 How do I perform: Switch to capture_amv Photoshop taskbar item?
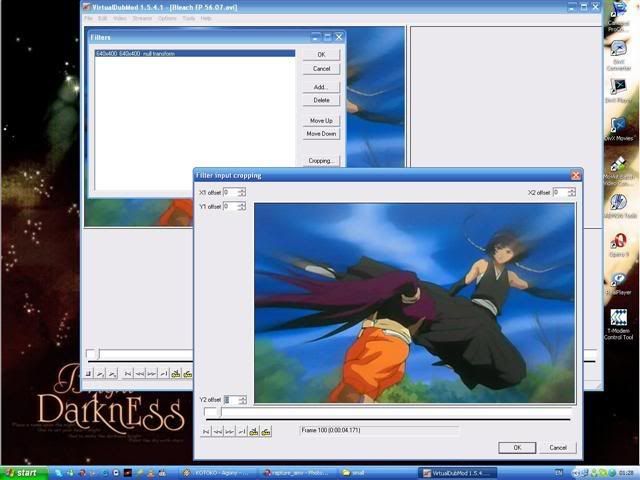pyautogui.click(x=298, y=473)
